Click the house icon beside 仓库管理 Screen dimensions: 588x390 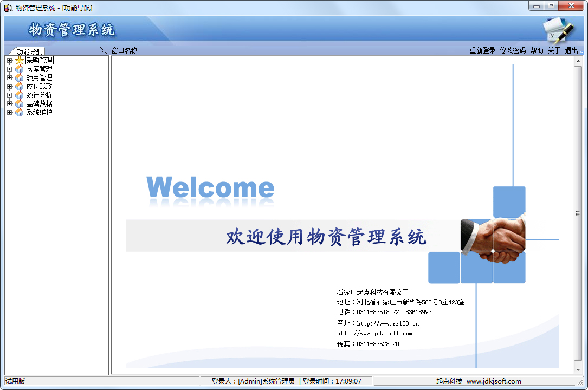pos(20,69)
